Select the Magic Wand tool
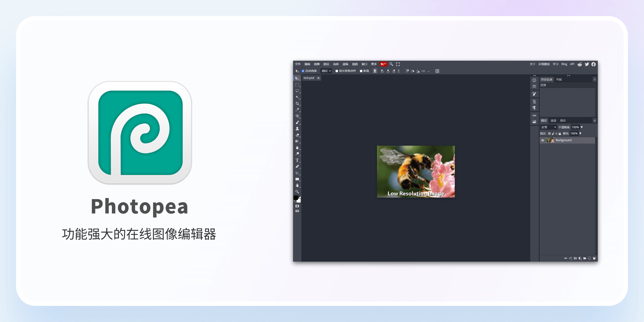644x322 pixels. [297, 97]
